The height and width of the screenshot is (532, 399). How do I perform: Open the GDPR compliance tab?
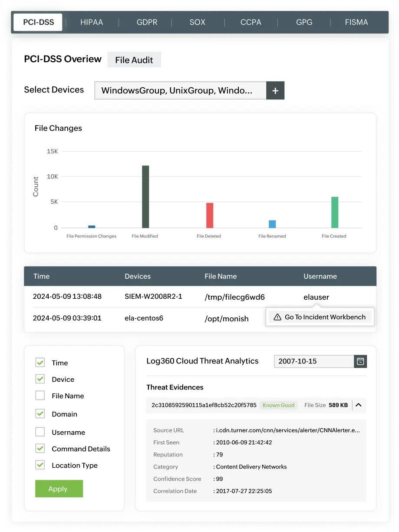[146, 22]
